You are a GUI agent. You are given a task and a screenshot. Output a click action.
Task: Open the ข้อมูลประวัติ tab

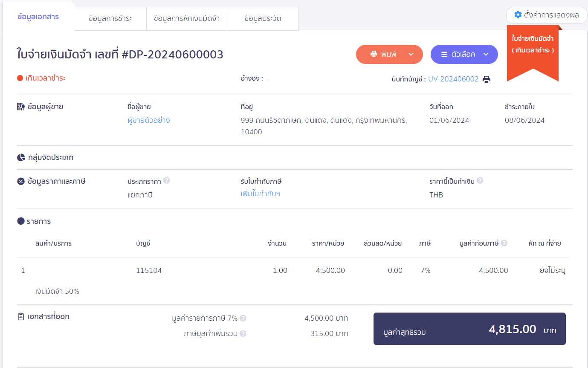[263, 19]
